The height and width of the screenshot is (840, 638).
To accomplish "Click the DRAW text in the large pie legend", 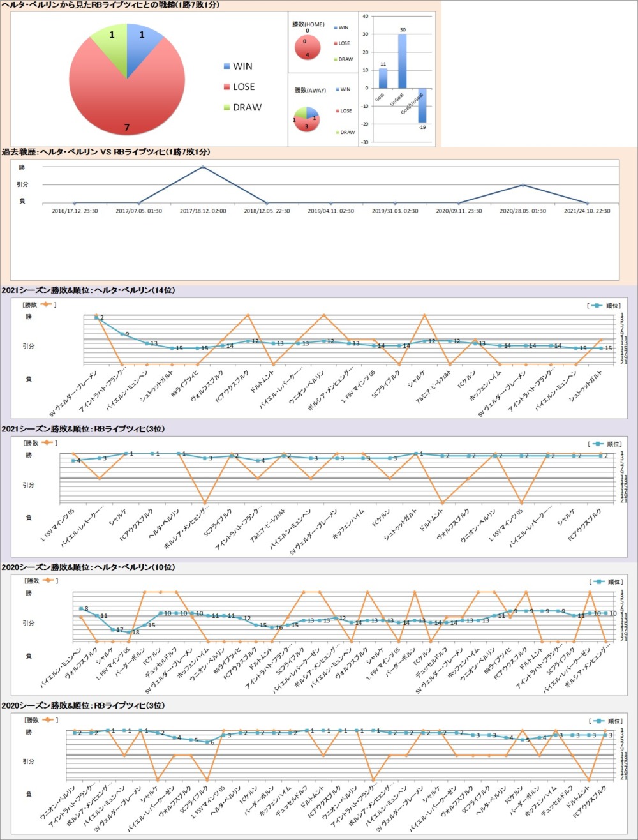I will tap(247, 107).
